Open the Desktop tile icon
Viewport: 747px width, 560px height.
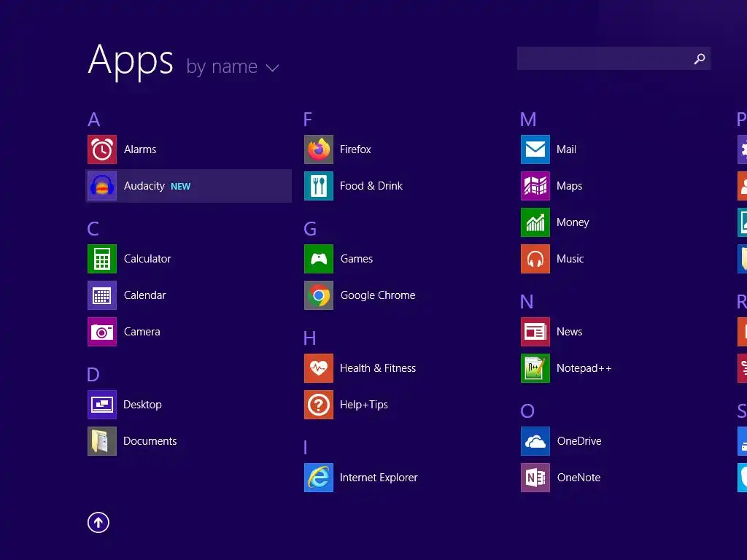pos(102,404)
